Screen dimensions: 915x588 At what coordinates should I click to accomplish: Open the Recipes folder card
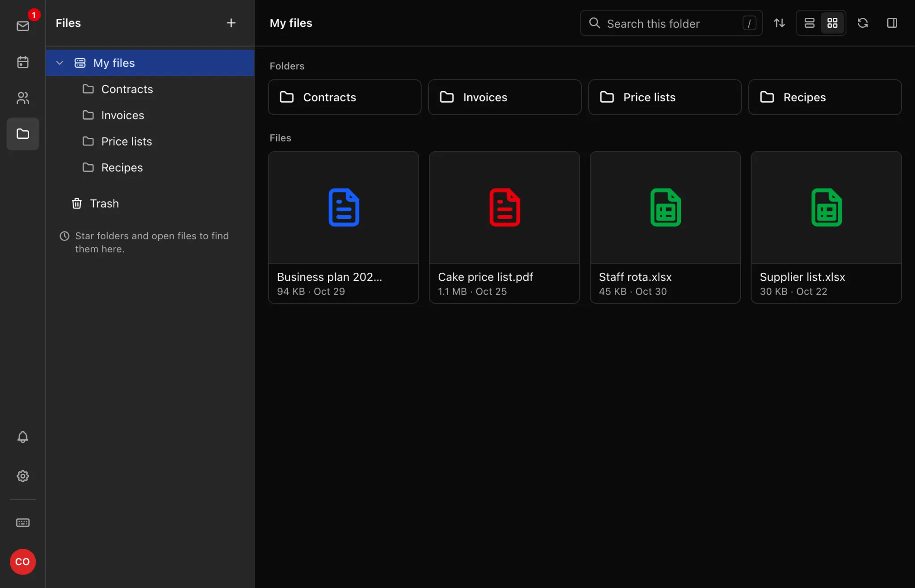[825, 97]
